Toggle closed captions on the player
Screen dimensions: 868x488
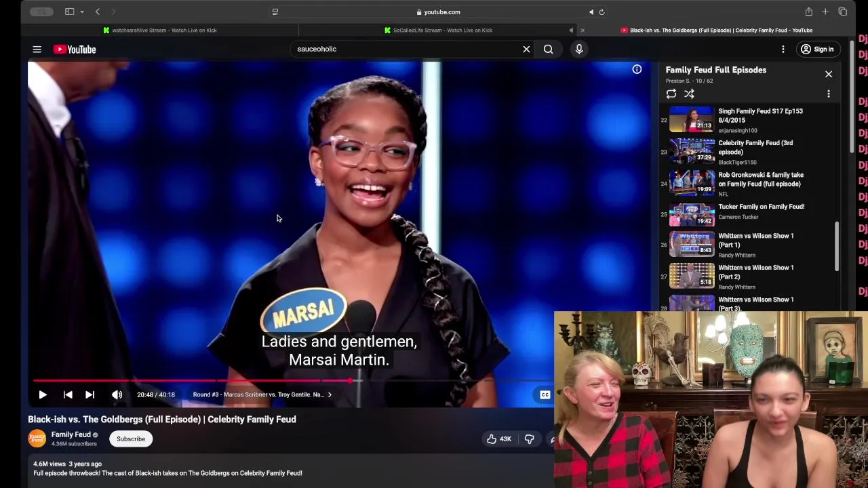point(545,394)
